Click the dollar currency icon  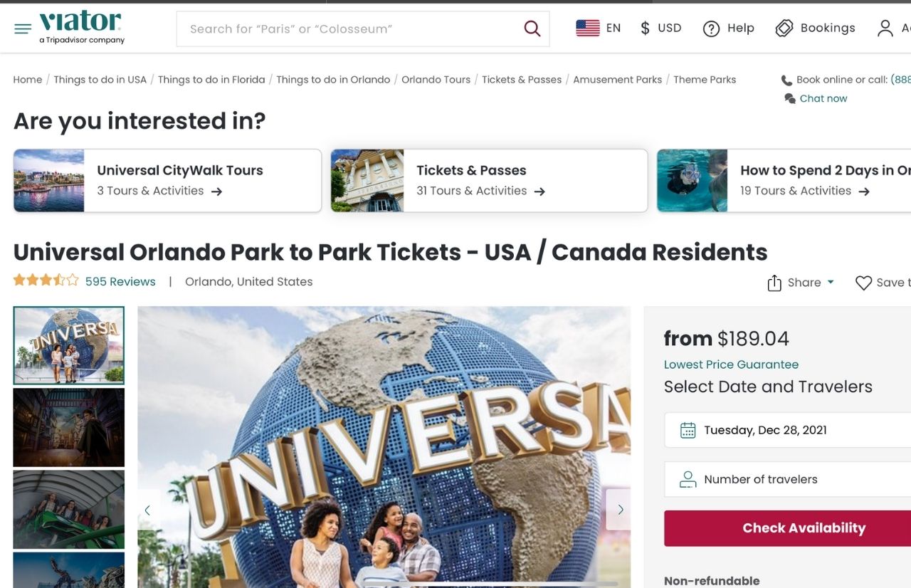[645, 28]
